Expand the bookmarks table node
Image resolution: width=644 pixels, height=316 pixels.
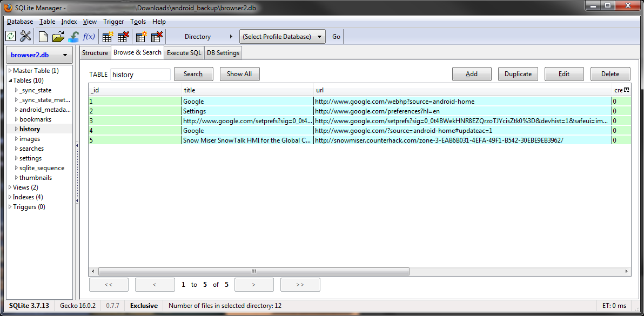click(16, 119)
